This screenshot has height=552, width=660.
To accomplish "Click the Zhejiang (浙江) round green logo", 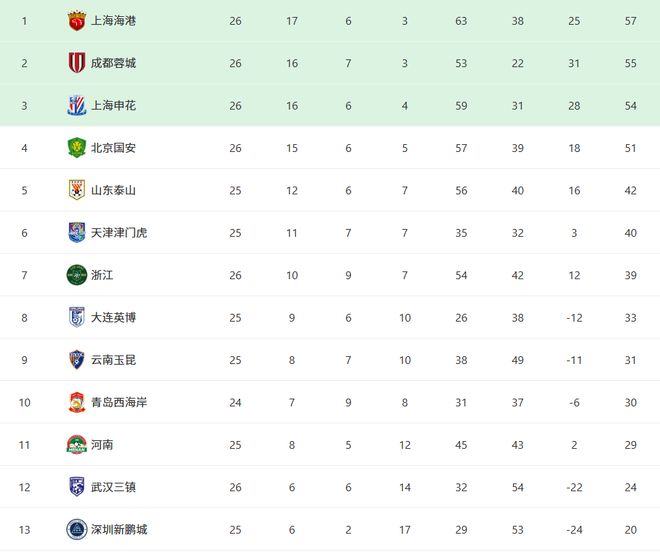I will point(77,275).
